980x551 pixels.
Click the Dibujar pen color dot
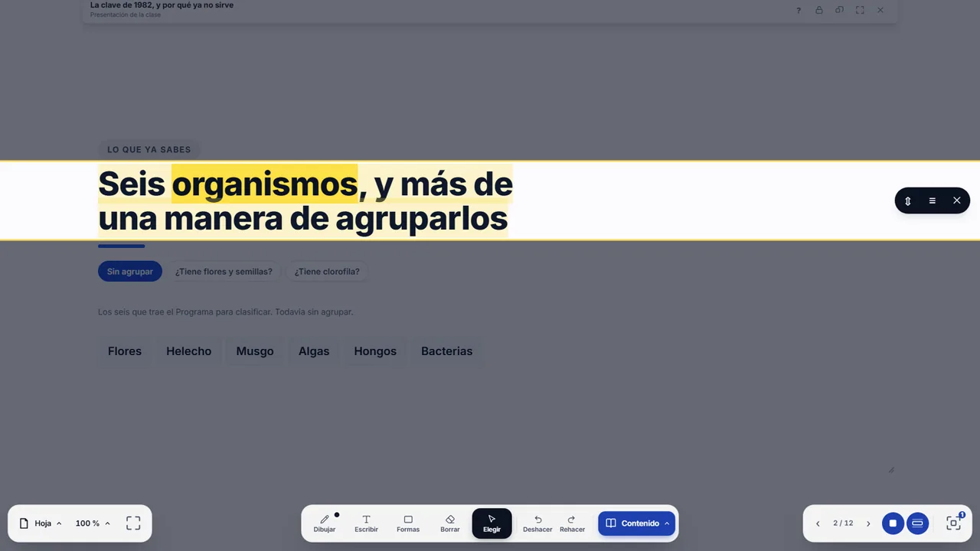pyautogui.click(x=337, y=515)
